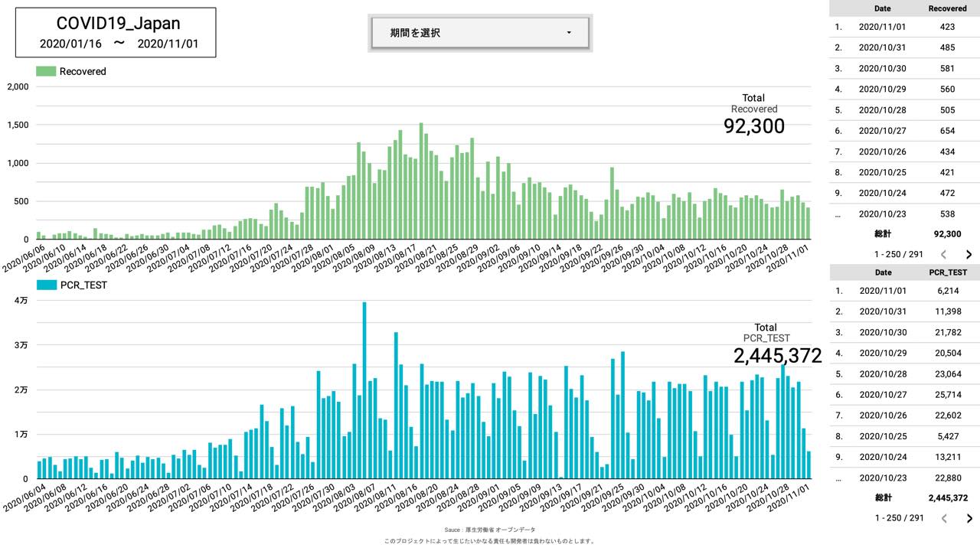980x551 pixels.
Task: Go to next page of PCR_TEST table
Action: coord(969,518)
